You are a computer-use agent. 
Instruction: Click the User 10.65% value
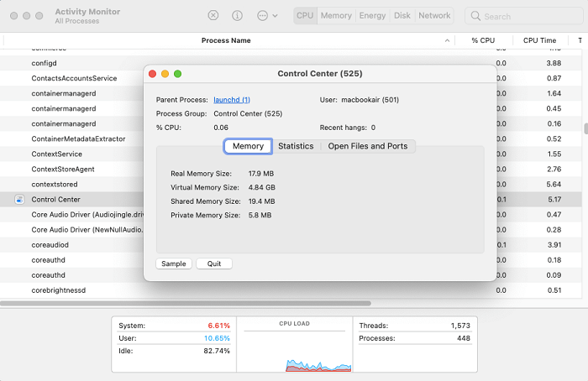pyautogui.click(x=217, y=338)
